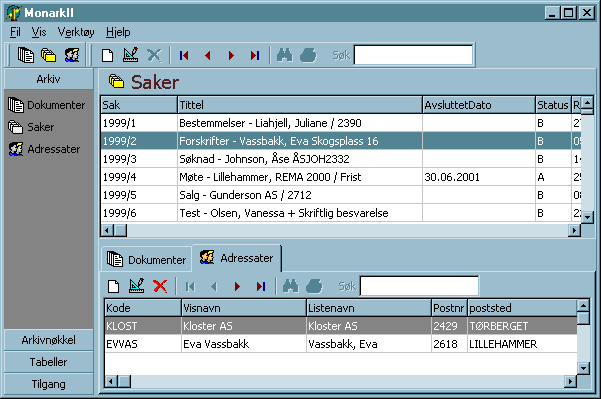
Task: Click the Visnavn column header
Action: pyautogui.click(x=244, y=308)
